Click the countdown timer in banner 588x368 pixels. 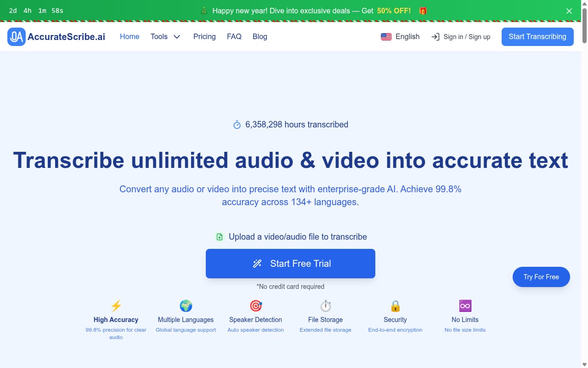pos(36,11)
